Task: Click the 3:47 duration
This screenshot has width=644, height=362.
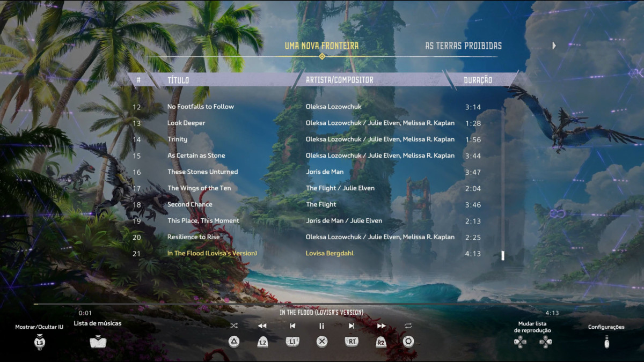Action: (473, 172)
